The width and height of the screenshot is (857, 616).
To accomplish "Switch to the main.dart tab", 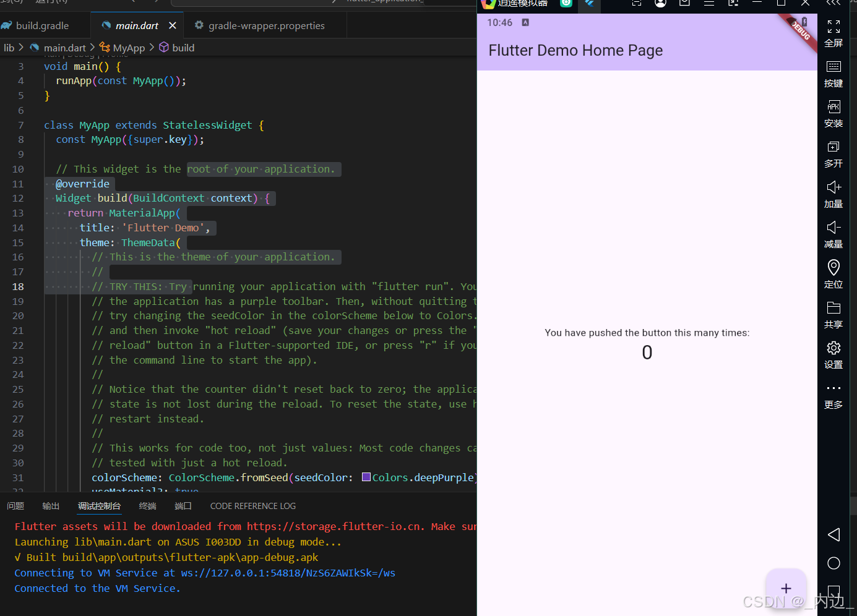I will [137, 25].
